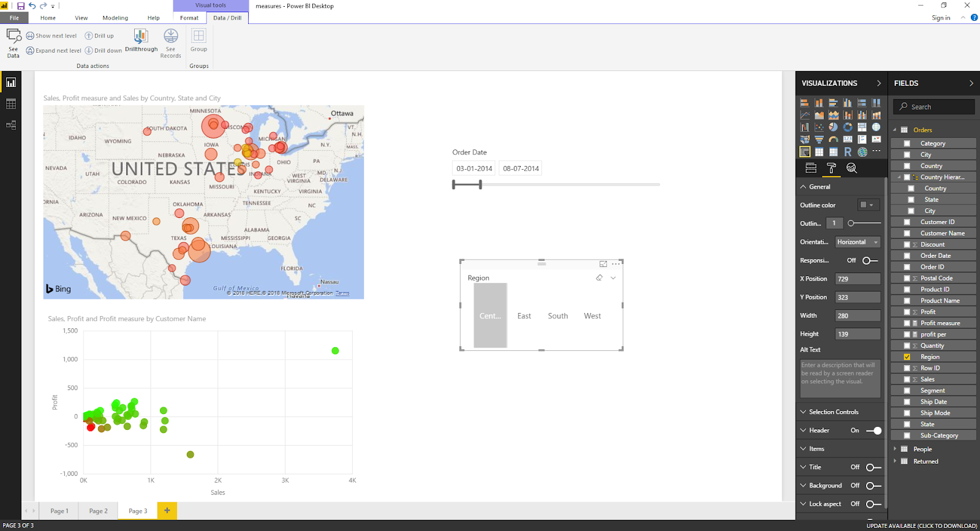Select Cent... in the Region slicer
This screenshot has height=531, width=980.
(x=490, y=316)
